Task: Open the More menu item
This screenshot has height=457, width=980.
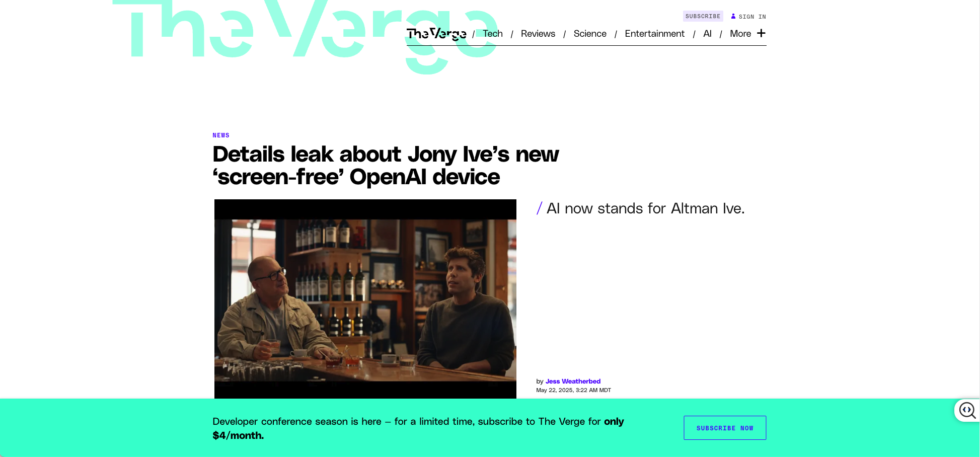Action: (740, 34)
